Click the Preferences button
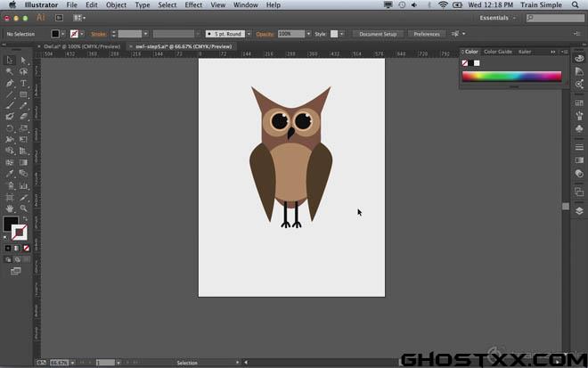588x368 pixels. 427,34
